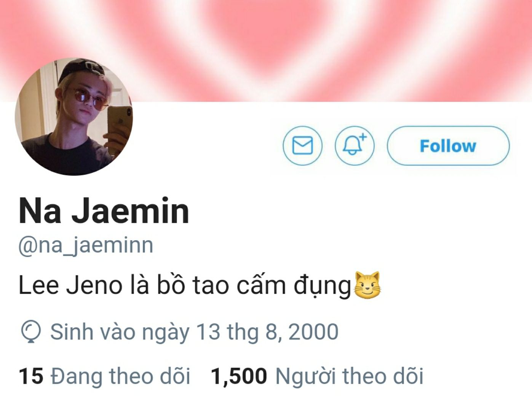Click the Người theo dõi label
This screenshot has height=411, width=532.
(x=349, y=376)
